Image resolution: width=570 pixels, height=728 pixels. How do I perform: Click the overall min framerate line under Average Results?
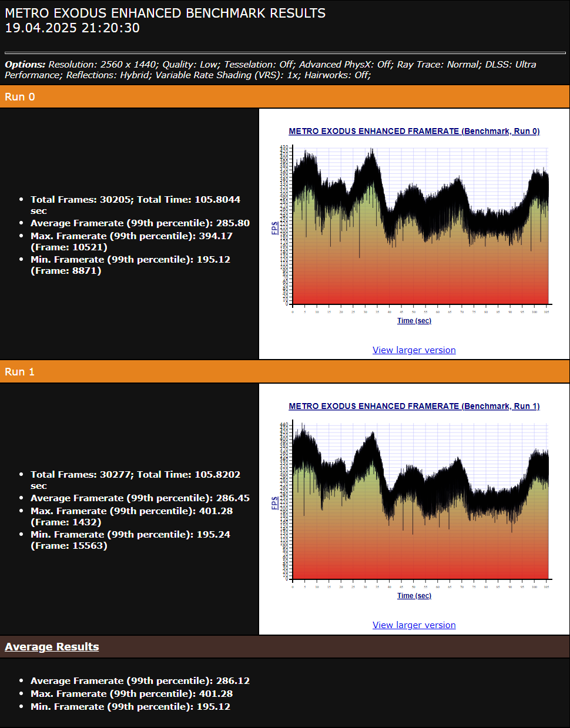pos(130,707)
